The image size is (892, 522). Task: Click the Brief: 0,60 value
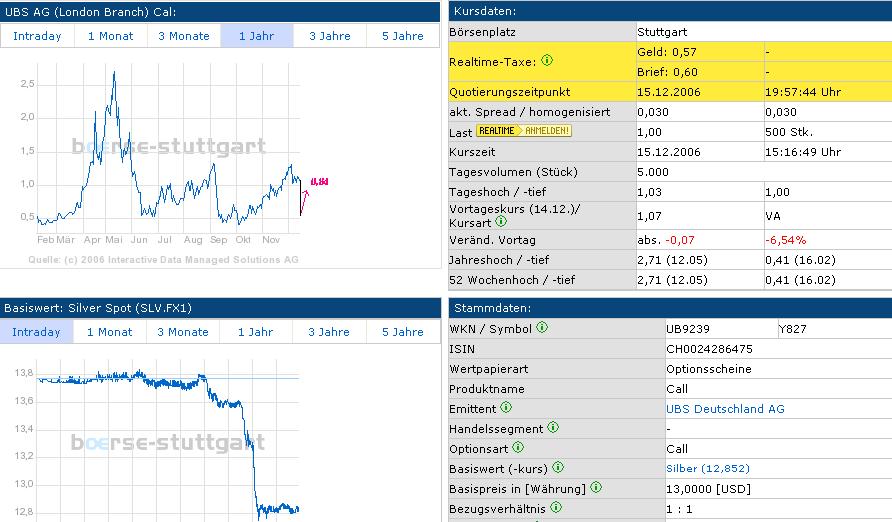667,72
